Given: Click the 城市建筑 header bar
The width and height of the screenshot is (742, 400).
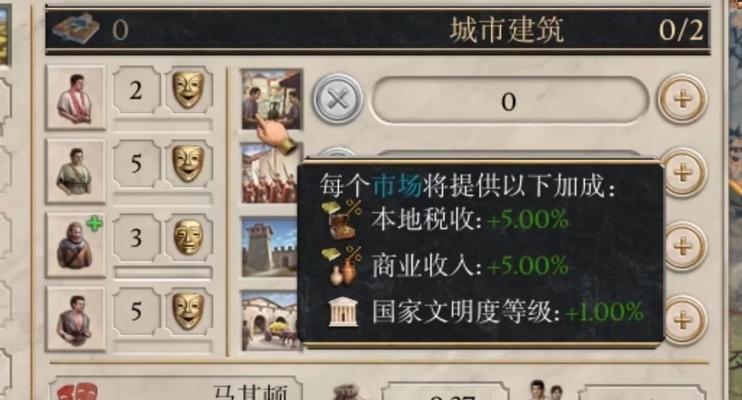Looking at the screenshot, I should pos(378,30).
